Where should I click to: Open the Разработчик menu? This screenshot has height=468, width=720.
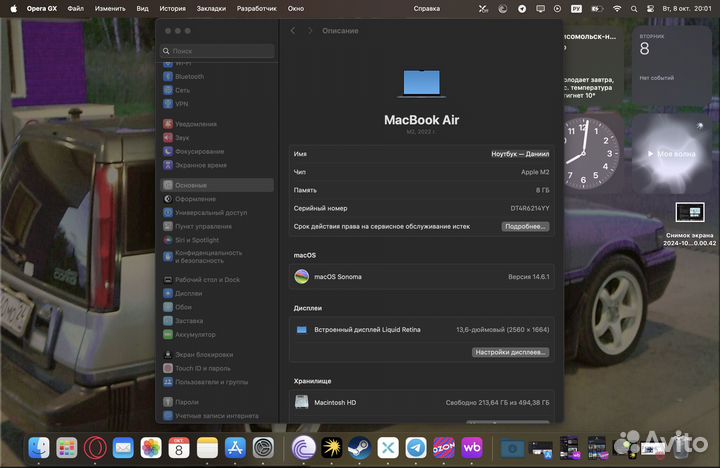tap(257, 8)
